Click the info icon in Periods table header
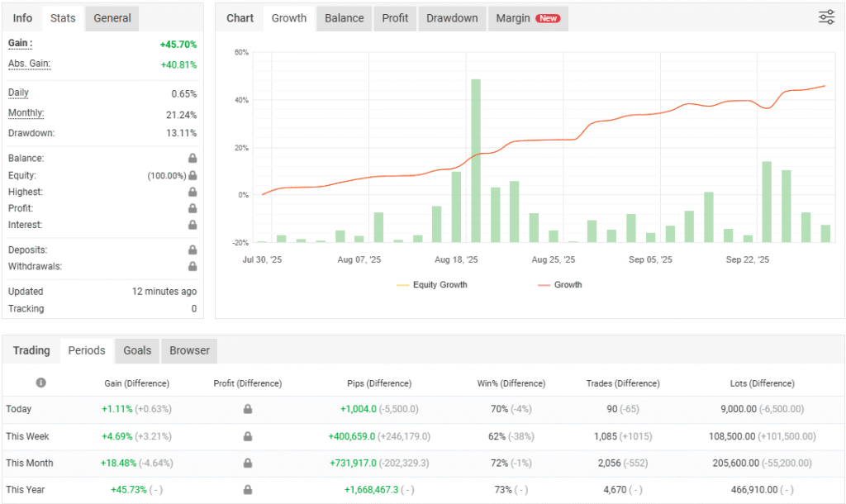Image resolution: width=846 pixels, height=504 pixels. point(40,383)
